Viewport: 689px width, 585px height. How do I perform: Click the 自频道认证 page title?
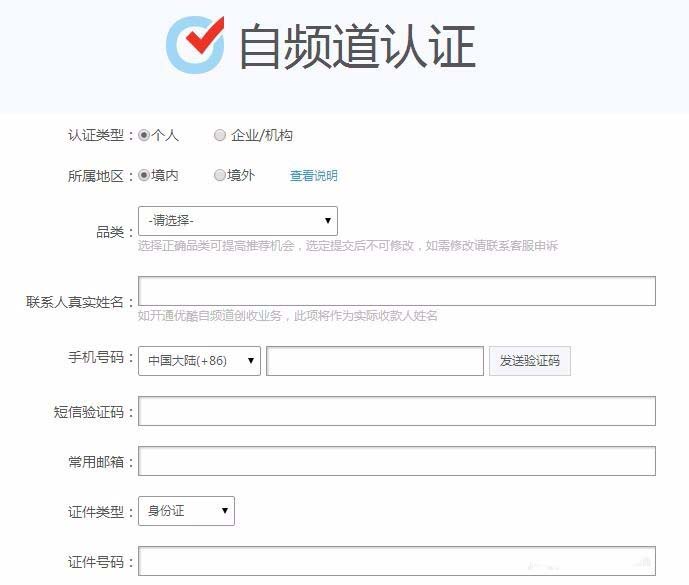356,47
